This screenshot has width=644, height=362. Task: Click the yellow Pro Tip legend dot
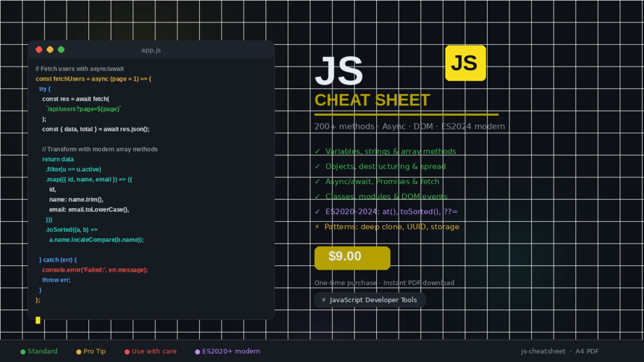click(x=79, y=352)
